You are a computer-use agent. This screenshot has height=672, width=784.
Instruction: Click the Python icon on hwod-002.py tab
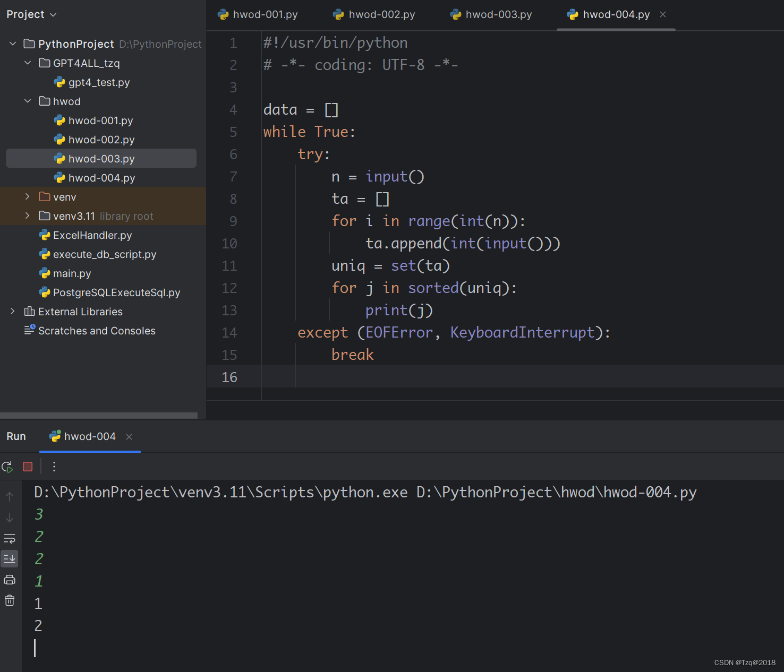click(x=338, y=15)
